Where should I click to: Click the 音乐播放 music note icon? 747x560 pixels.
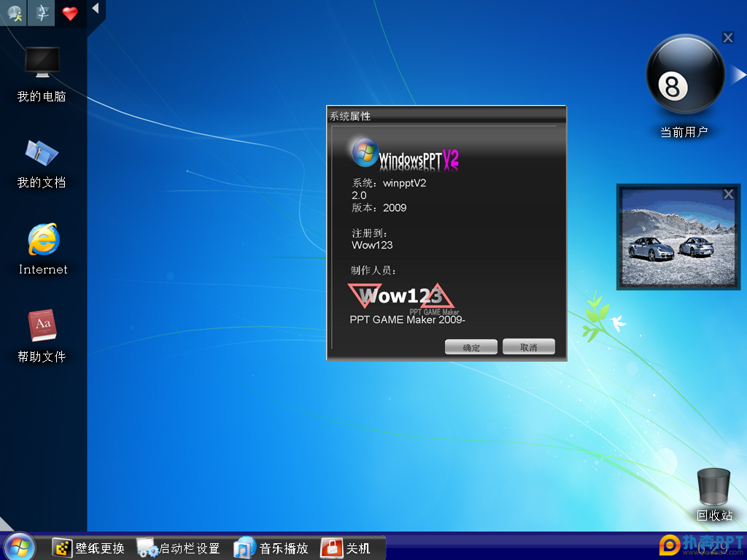(245, 548)
